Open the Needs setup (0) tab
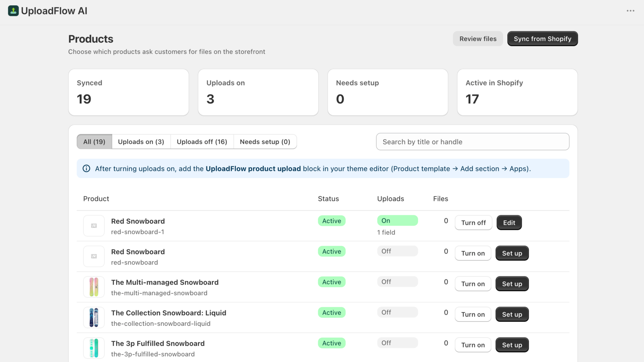Screen dimensions: 644x362 click(265, 142)
